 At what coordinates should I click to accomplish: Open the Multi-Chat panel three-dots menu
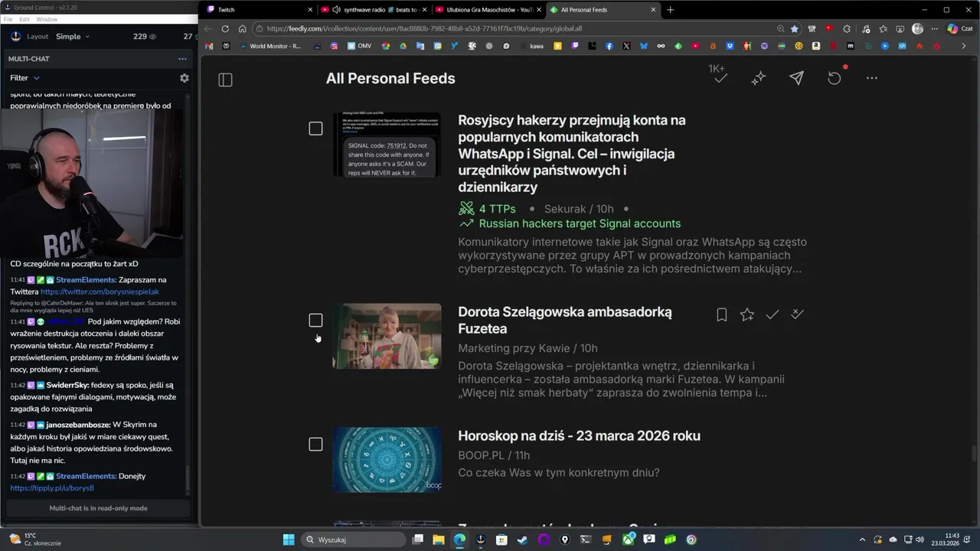click(182, 59)
